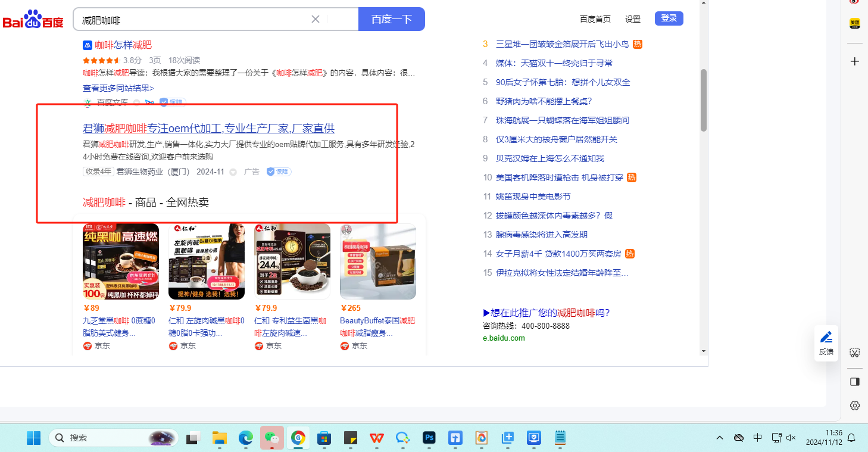Open WPS Office from the taskbar
The width and height of the screenshot is (868, 452).
tap(376, 438)
